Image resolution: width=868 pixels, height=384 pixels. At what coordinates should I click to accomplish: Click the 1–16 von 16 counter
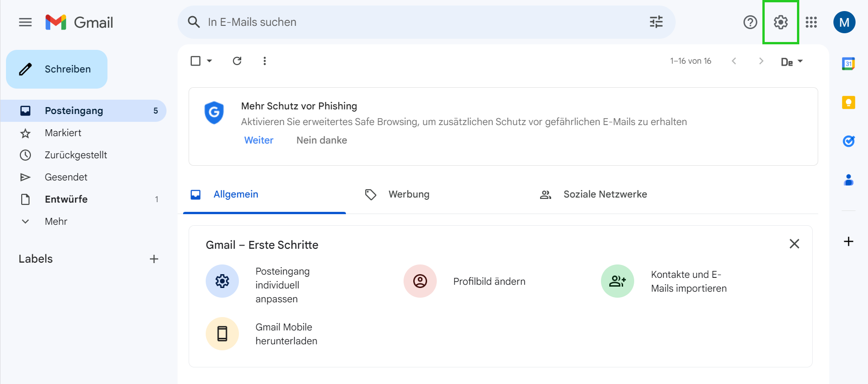tap(690, 61)
